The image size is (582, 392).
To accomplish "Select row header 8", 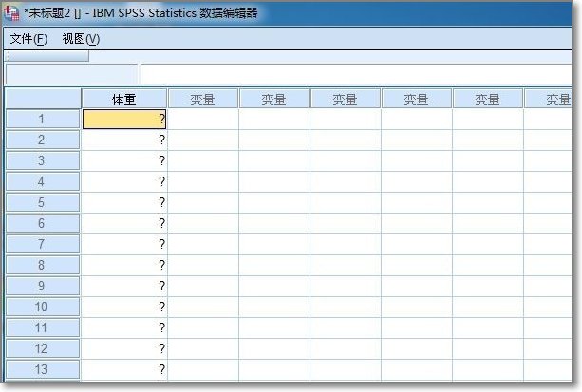I will tap(43, 265).
